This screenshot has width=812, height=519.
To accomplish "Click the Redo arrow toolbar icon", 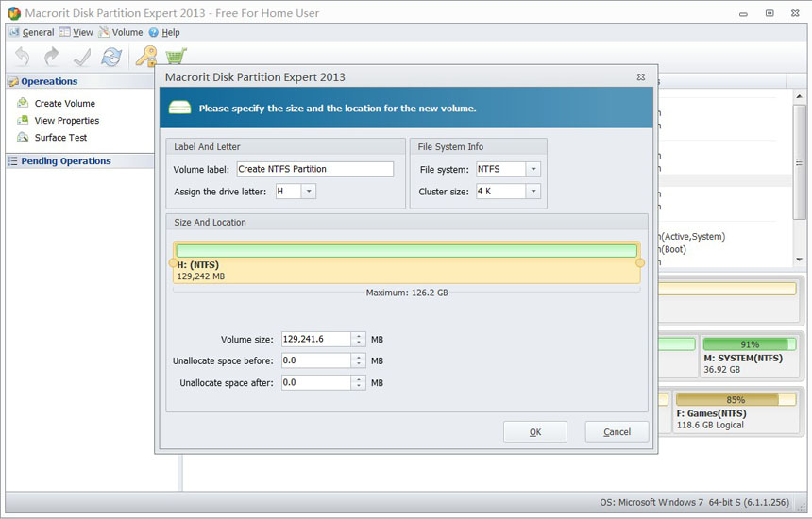I will pyautogui.click(x=51, y=58).
